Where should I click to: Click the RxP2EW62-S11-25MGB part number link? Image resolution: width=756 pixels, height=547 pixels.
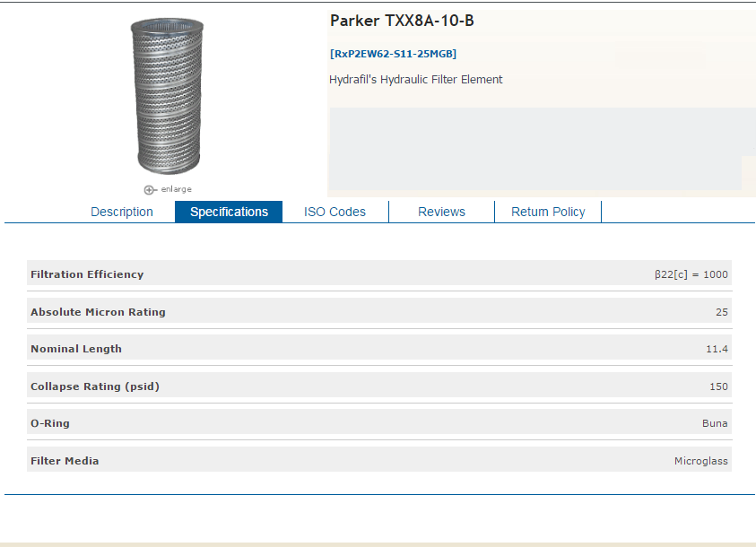tap(393, 54)
